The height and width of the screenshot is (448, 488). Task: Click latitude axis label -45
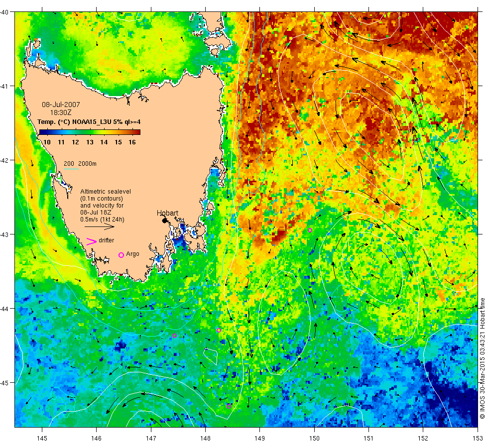tap(4, 383)
